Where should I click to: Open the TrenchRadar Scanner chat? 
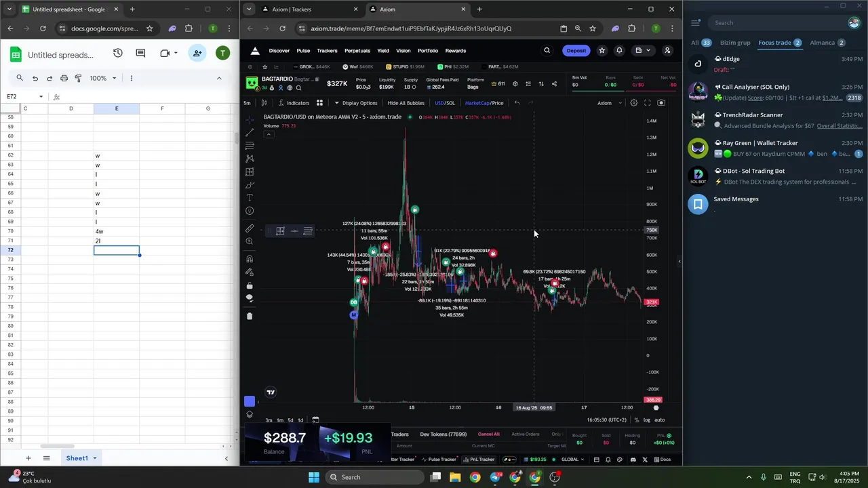(x=774, y=120)
